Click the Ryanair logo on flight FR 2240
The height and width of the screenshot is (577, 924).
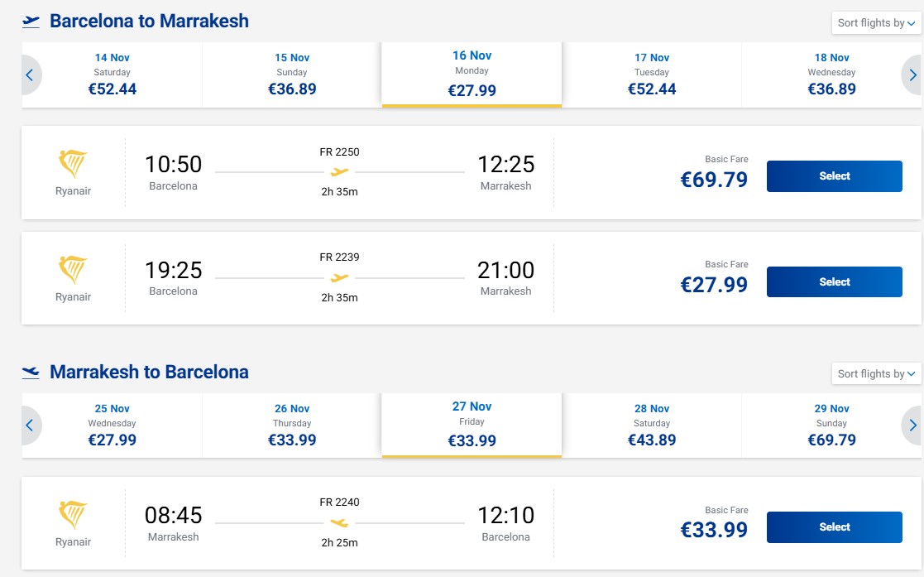click(73, 515)
